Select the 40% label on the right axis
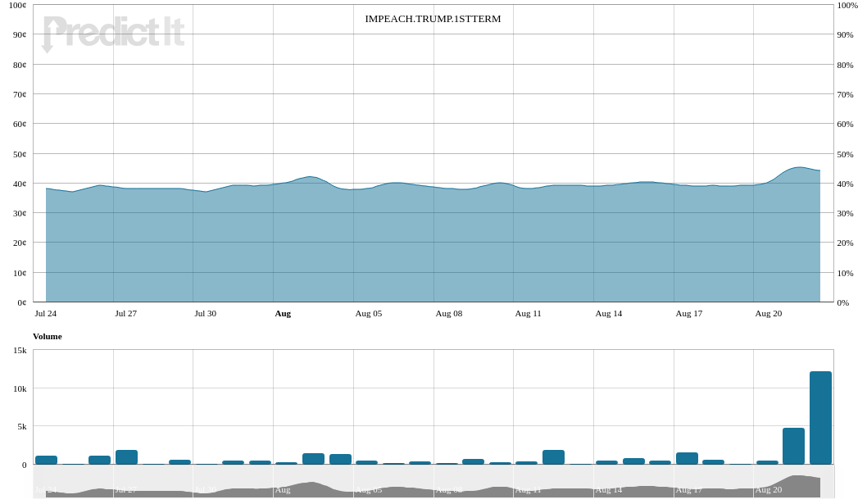The image size is (867, 504). click(845, 184)
